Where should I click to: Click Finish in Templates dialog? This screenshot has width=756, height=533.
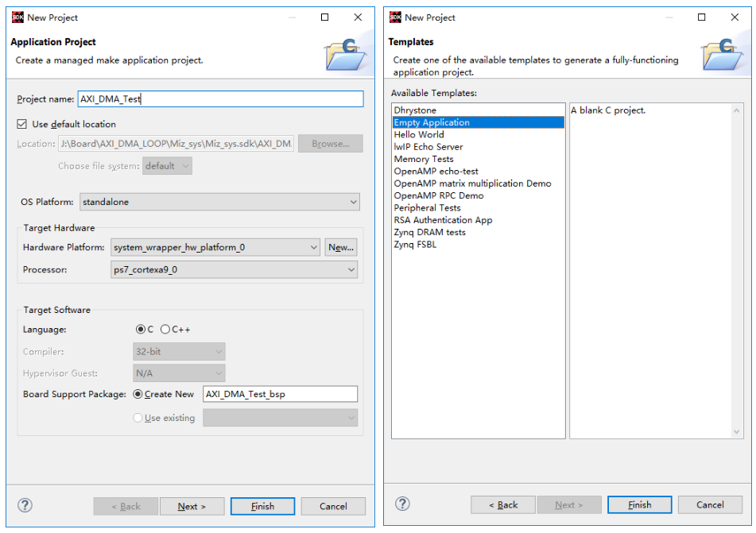(x=639, y=504)
